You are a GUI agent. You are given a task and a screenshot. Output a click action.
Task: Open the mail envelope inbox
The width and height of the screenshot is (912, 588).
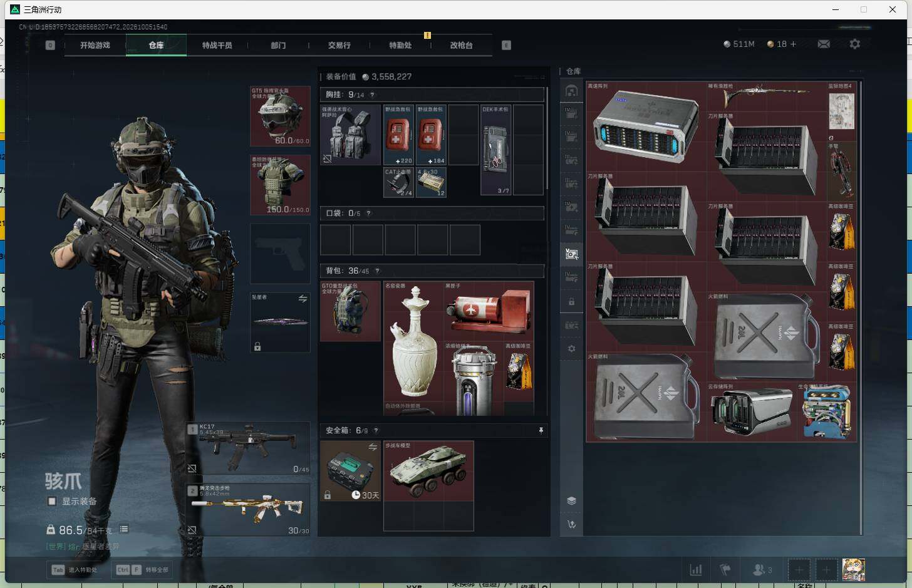pos(824,44)
